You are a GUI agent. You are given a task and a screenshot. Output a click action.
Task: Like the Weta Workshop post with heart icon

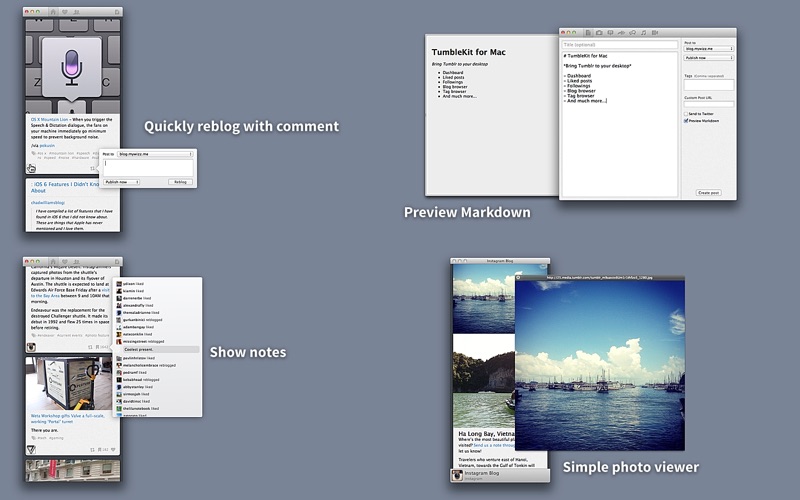113,449
